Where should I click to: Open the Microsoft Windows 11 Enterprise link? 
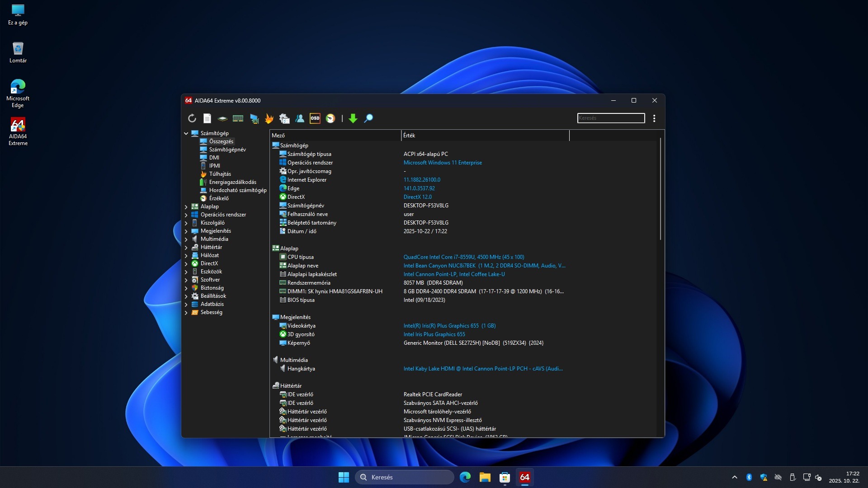(x=442, y=163)
